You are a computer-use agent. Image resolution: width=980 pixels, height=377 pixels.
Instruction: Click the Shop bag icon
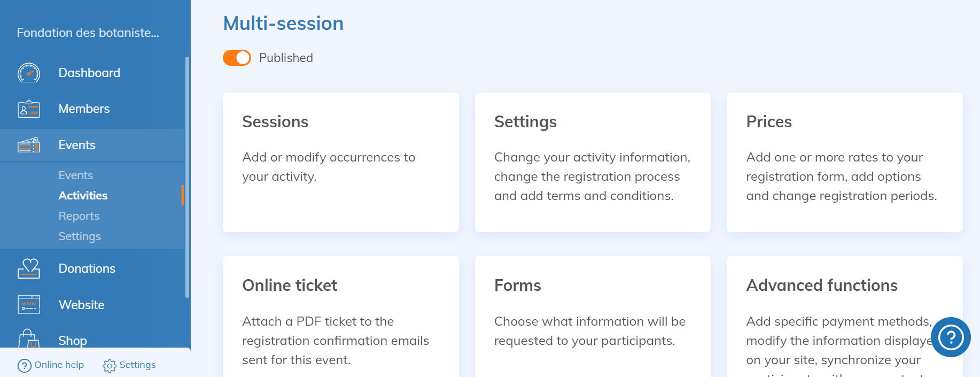[29, 340]
